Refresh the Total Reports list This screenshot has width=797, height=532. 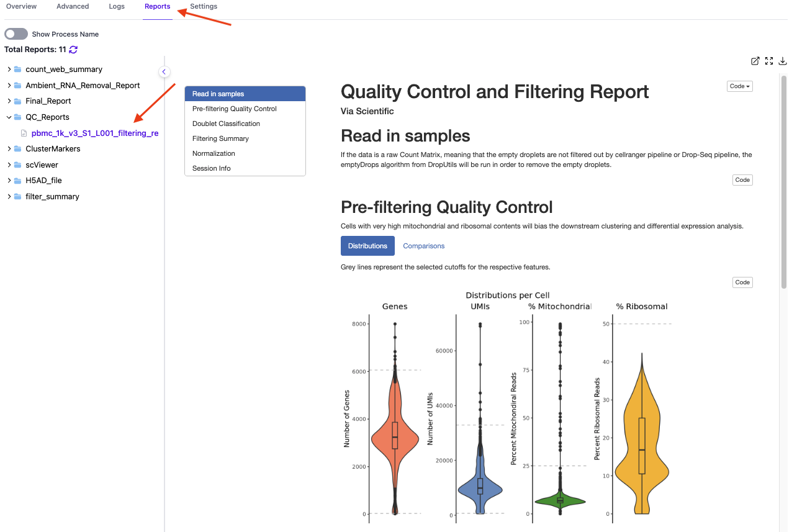(x=73, y=50)
